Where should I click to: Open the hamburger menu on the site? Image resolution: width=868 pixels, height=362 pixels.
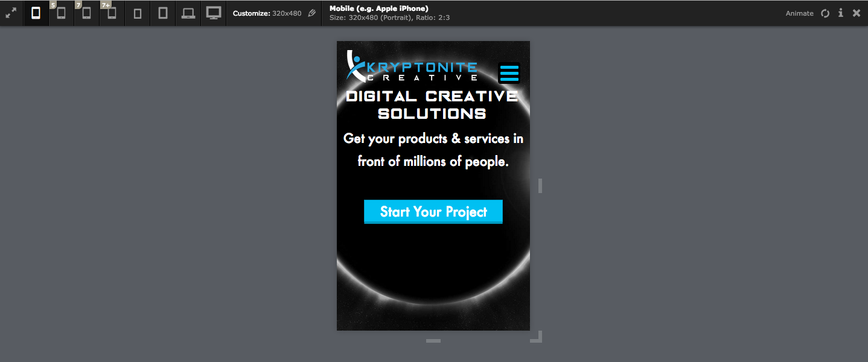point(509,73)
